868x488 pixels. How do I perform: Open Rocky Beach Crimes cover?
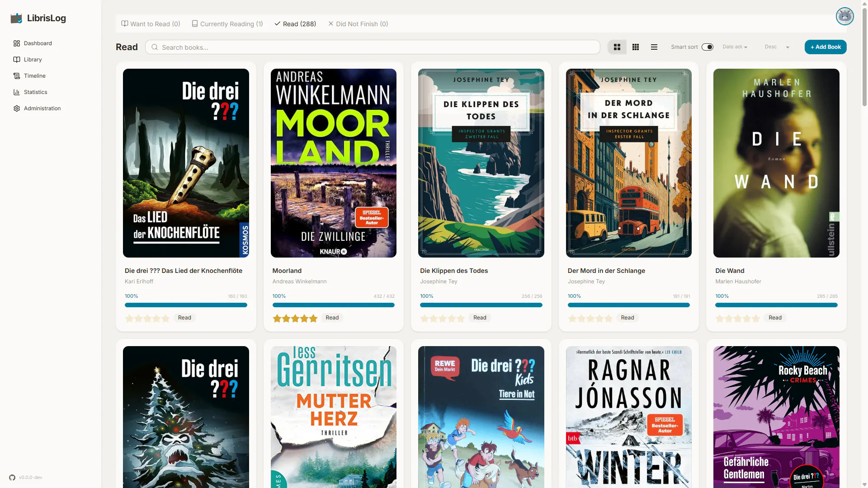click(x=776, y=417)
